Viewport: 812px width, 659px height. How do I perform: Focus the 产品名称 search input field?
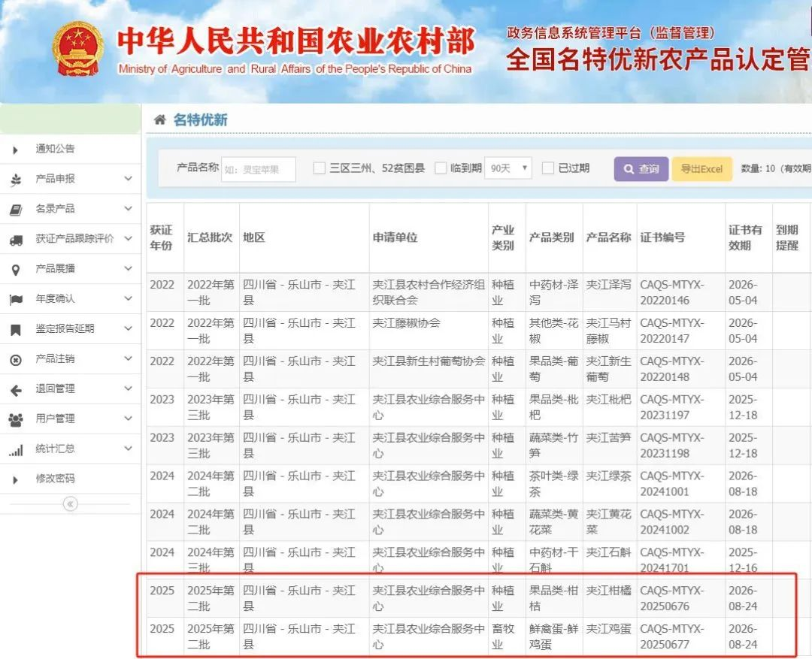(259, 169)
